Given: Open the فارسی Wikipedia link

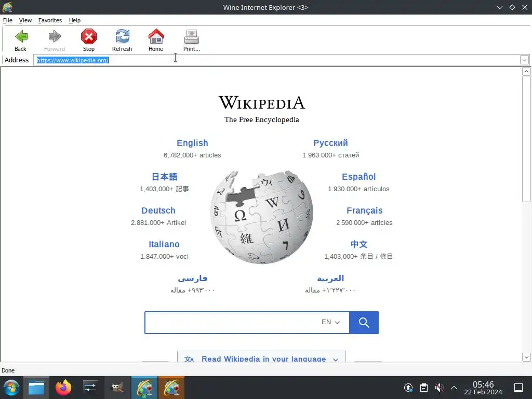Looking at the screenshot, I should tap(192, 278).
